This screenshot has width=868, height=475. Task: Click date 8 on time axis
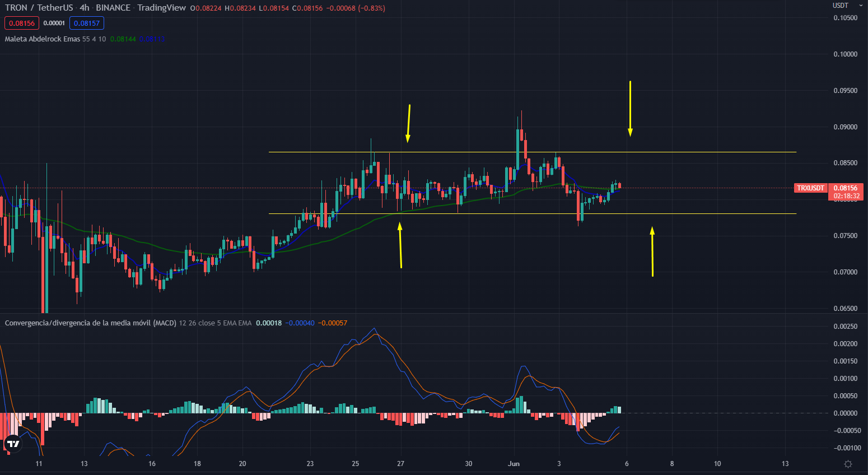[672, 464]
